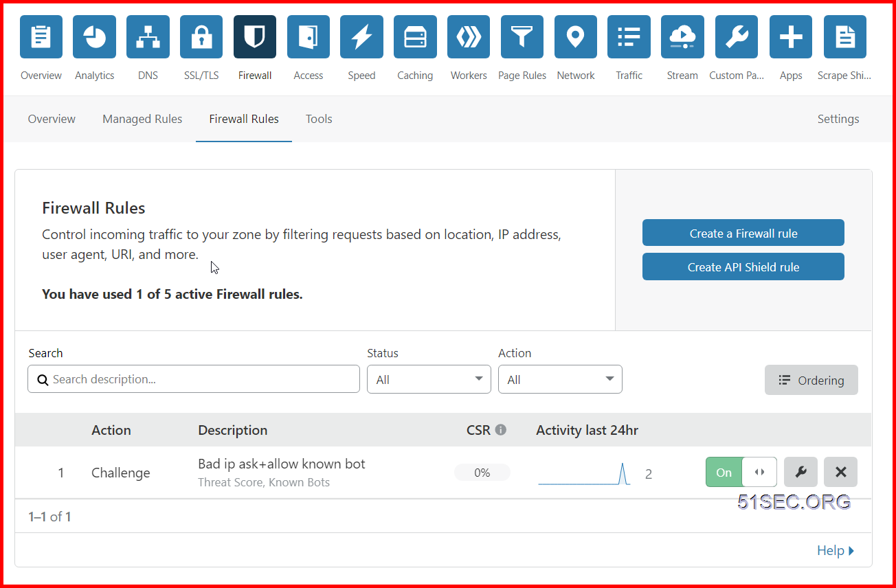The height and width of the screenshot is (588, 896).
Task: Open the Apps plus icon
Action: pyautogui.click(x=791, y=37)
